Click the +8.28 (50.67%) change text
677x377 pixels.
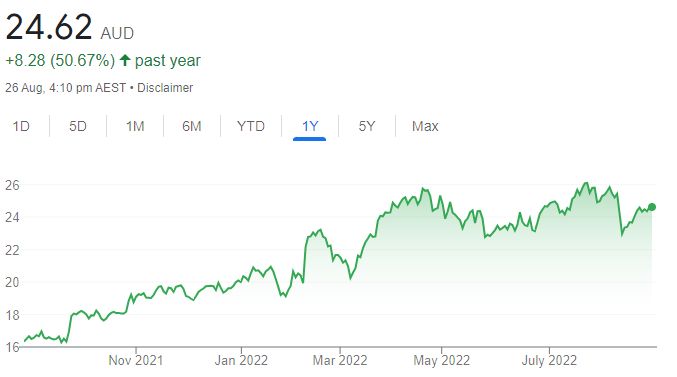(x=60, y=60)
